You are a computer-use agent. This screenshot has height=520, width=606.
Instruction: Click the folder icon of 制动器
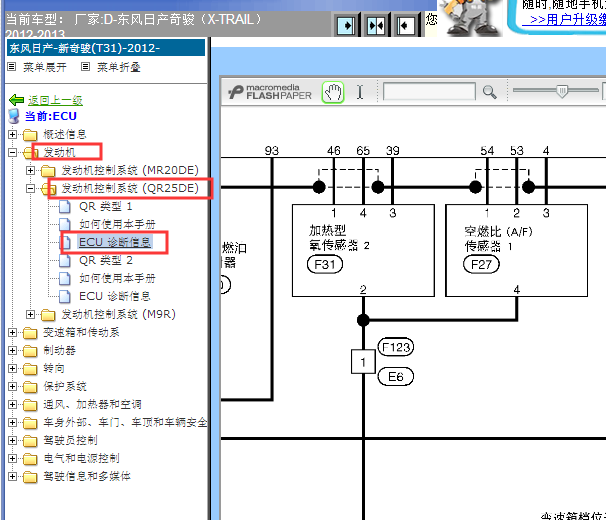tap(30, 351)
